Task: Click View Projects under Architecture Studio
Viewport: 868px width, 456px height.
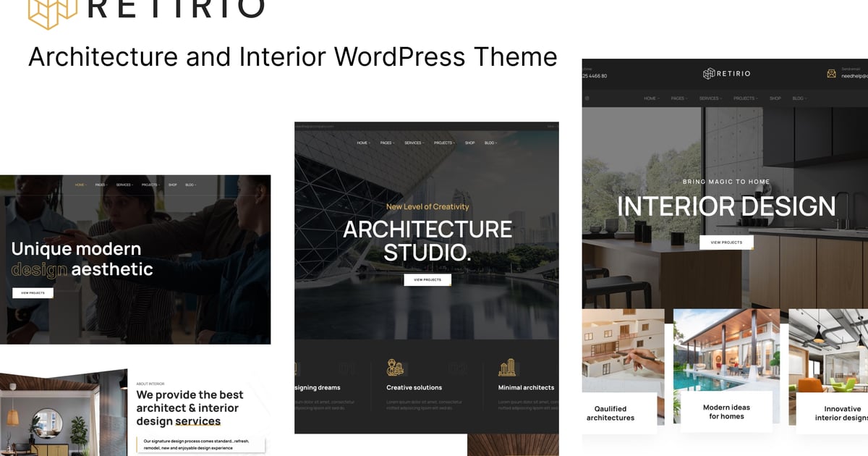Action: pyautogui.click(x=427, y=279)
